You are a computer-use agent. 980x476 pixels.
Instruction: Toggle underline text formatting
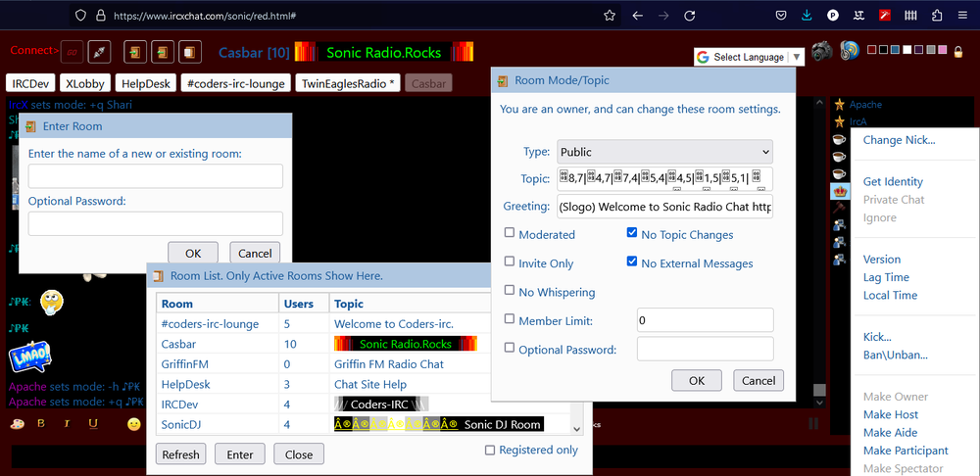pos(93,424)
